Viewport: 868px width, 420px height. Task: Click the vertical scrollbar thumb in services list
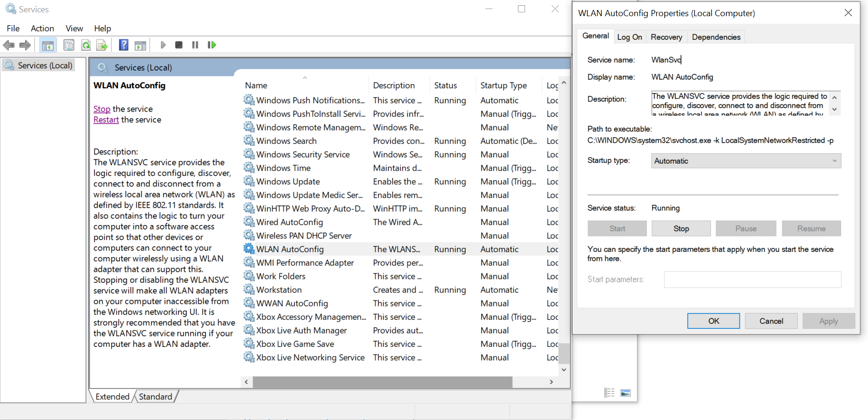[564, 353]
